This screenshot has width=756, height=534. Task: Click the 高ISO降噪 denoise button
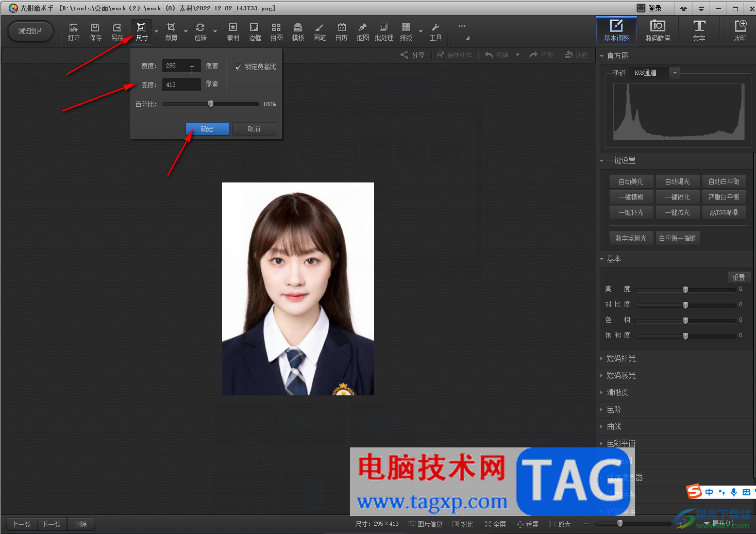pyautogui.click(x=724, y=212)
